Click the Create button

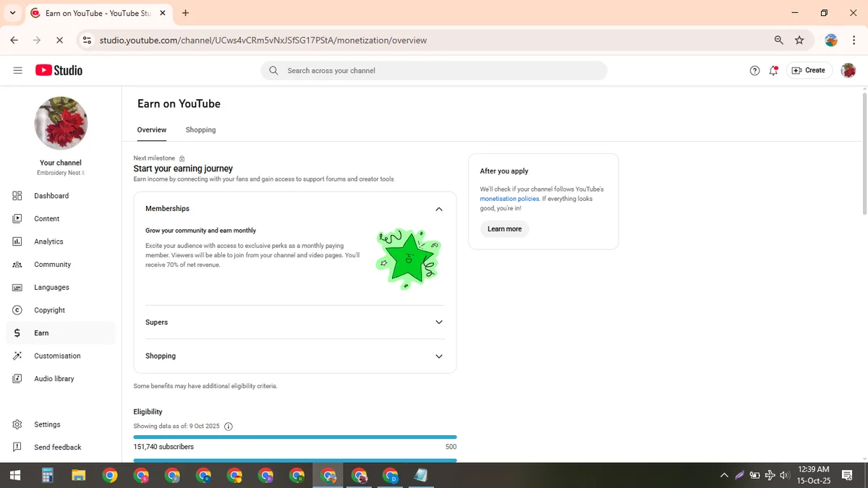click(x=809, y=70)
